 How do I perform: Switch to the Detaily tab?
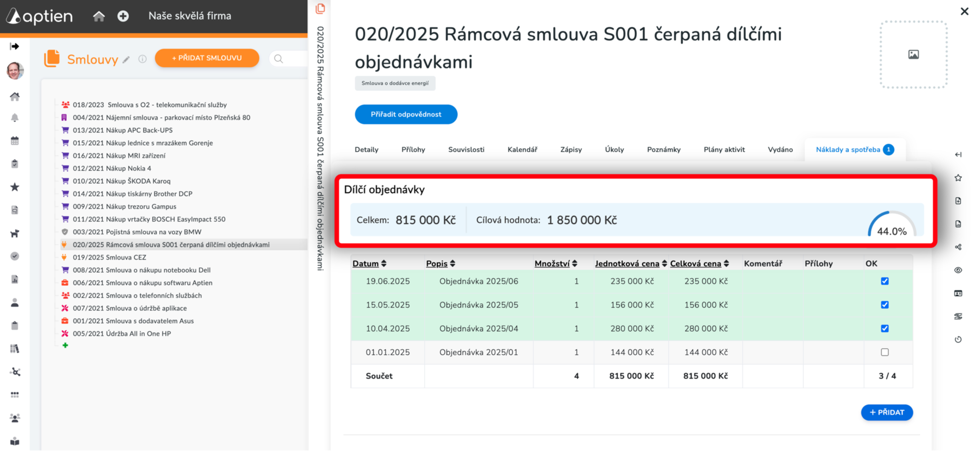(x=366, y=149)
